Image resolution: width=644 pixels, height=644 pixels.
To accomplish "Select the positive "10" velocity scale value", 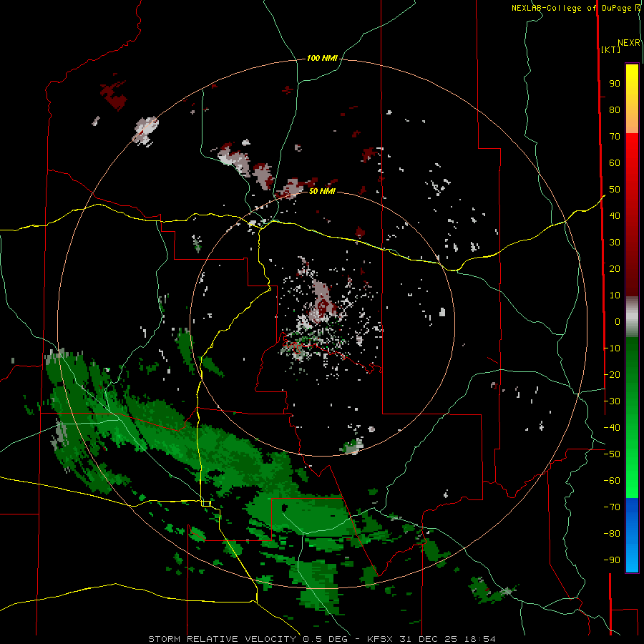I will 615,296.
